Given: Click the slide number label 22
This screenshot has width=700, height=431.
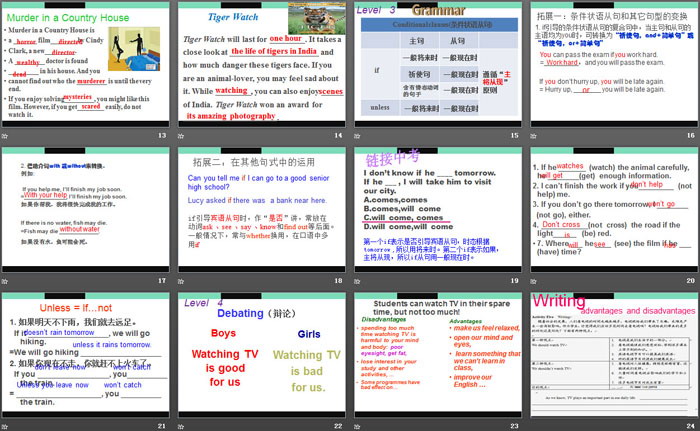Looking at the screenshot, I should point(338,426).
